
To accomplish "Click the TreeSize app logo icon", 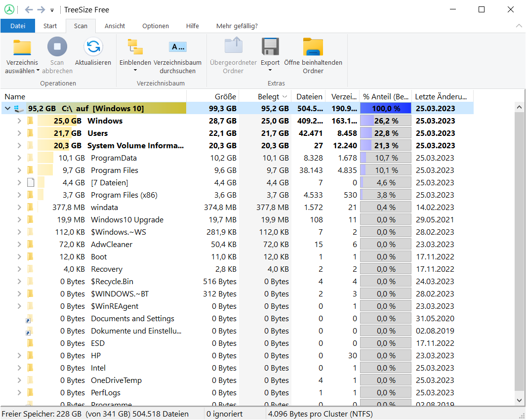I will [9, 9].
